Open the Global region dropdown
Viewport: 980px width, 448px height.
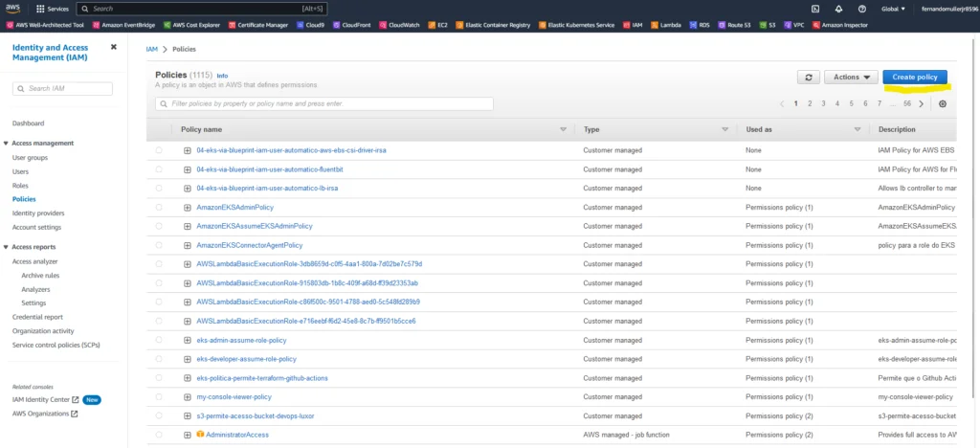(893, 9)
